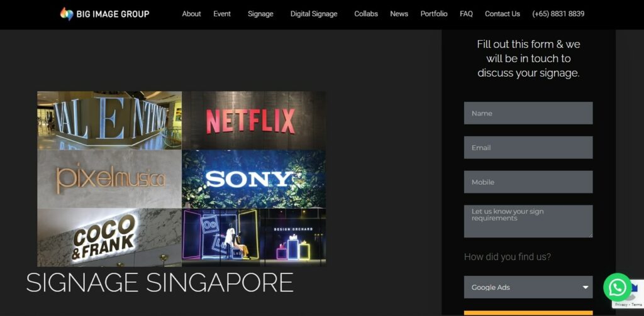
Task: Click the Design Orchard neon photo
Action: coord(254,237)
